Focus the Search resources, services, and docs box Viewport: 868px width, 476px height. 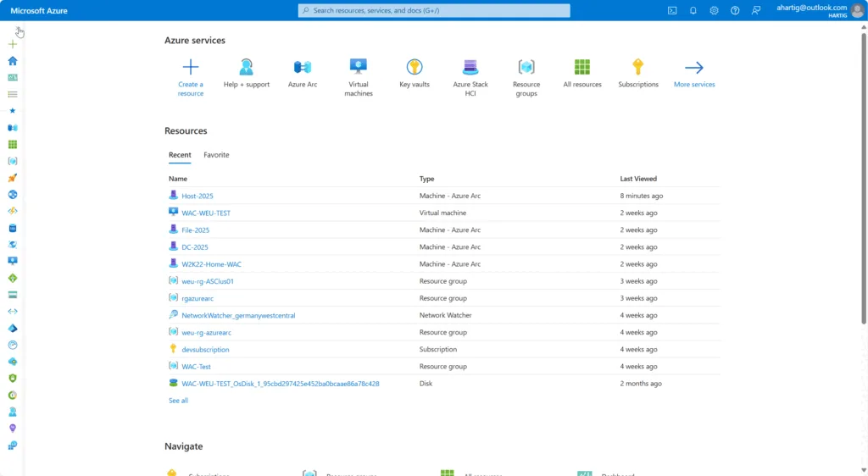(434, 10)
